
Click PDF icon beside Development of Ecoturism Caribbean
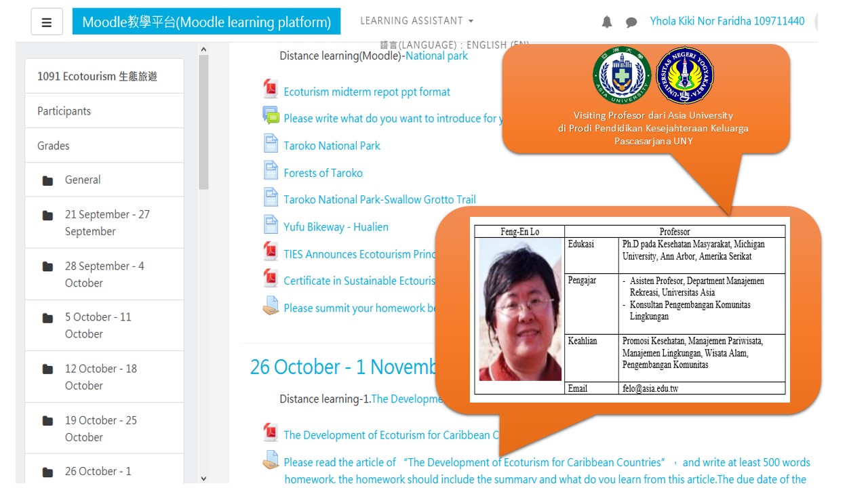pyautogui.click(x=271, y=433)
